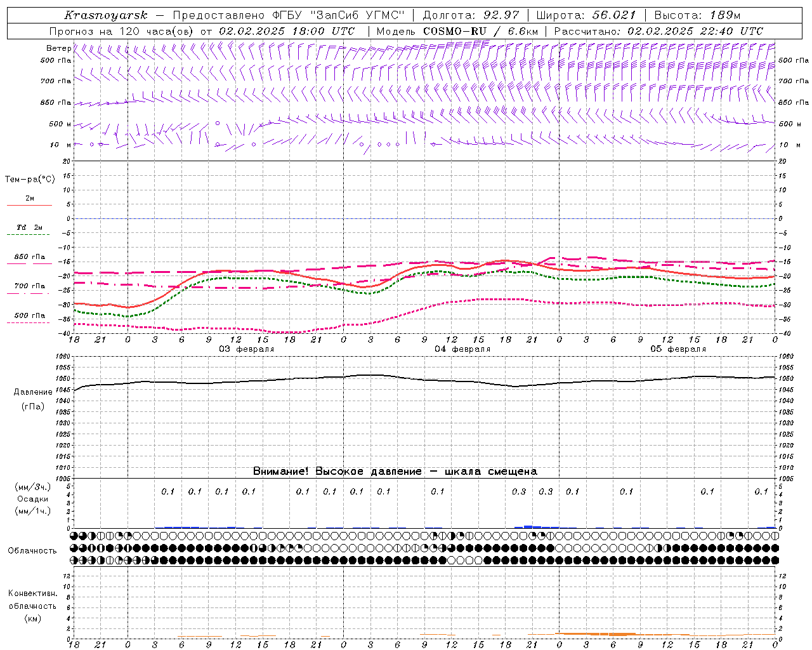
Task: Select the forecast start time 02.02.2025 18:00 UTC
Action: click(x=287, y=31)
